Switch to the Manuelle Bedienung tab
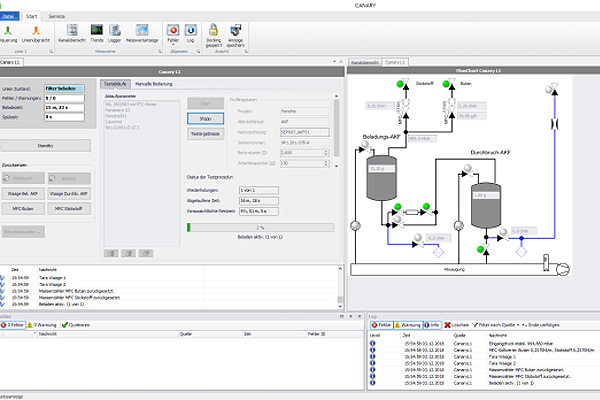600x400 pixels. [156, 83]
